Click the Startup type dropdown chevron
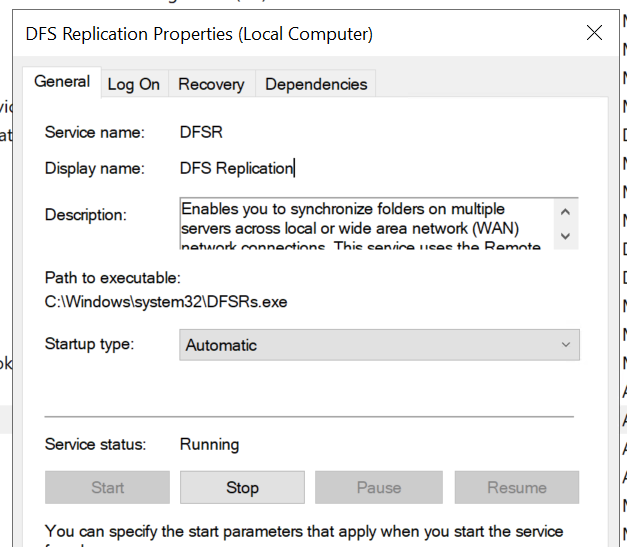Viewport: 627px width, 547px height. [565, 345]
